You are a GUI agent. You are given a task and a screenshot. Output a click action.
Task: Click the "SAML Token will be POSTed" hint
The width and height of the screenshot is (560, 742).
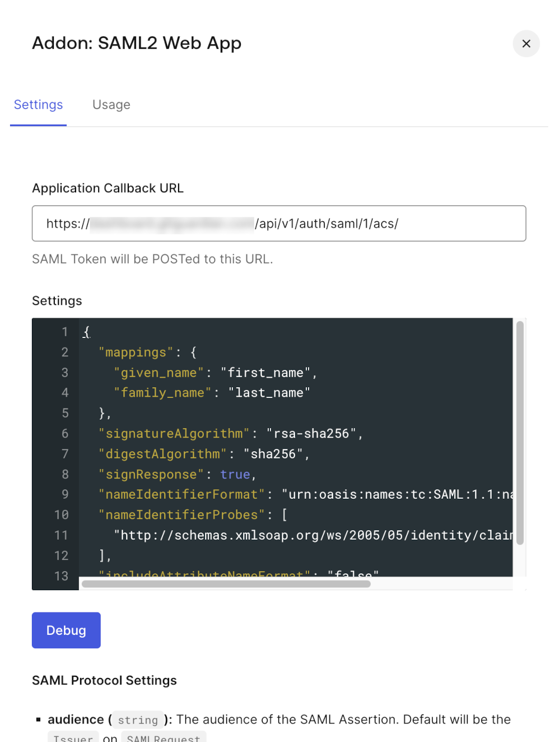tap(152, 259)
